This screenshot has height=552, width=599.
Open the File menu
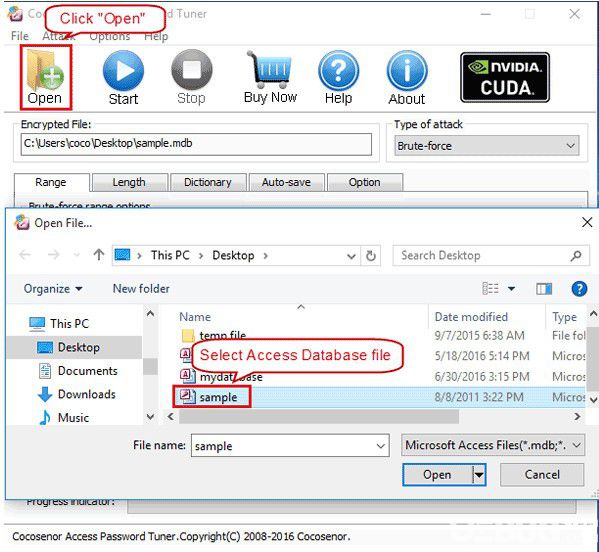point(19,36)
